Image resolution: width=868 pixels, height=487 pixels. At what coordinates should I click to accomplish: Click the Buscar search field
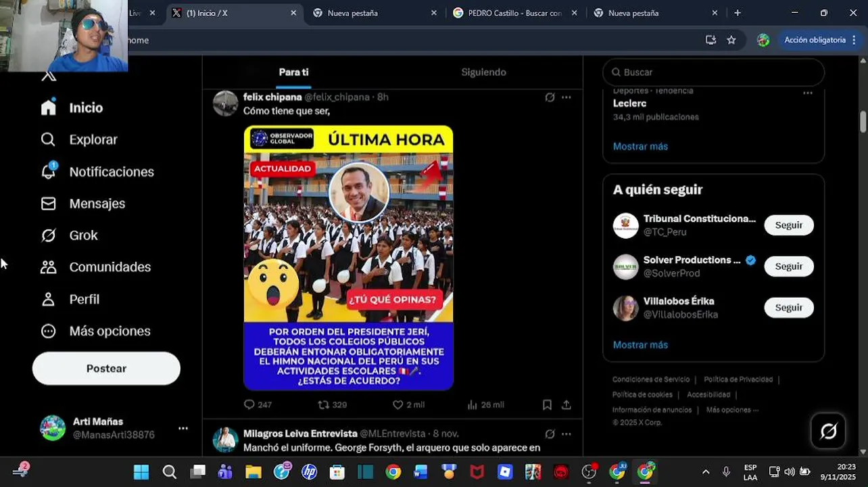click(713, 72)
